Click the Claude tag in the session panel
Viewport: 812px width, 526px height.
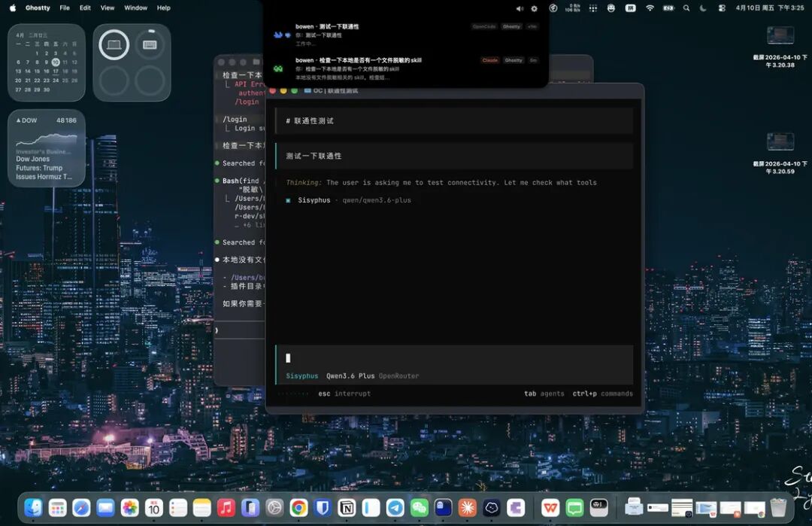(490, 60)
